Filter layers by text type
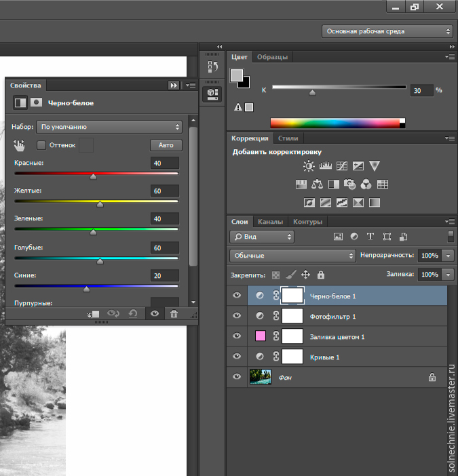This screenshot has height=476, width=458. (x=370, y=236)
